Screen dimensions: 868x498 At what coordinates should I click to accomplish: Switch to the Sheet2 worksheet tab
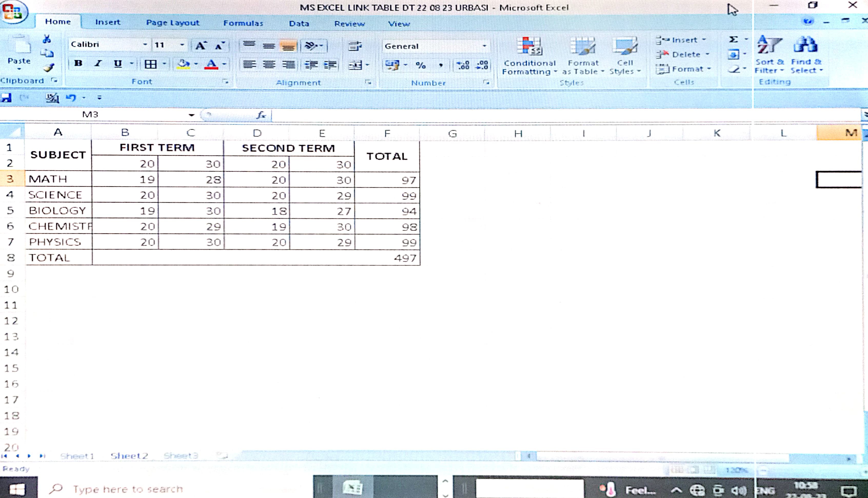(129, 456)
